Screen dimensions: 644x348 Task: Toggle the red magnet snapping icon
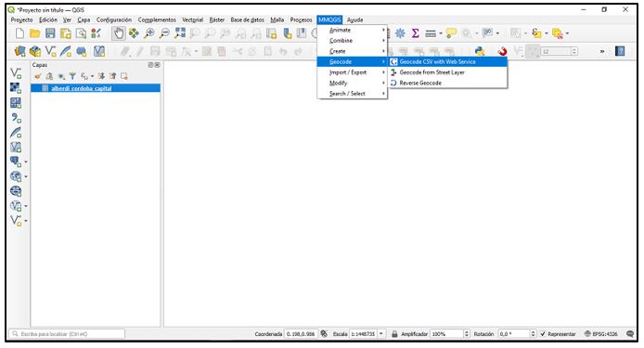click(502, 51)
